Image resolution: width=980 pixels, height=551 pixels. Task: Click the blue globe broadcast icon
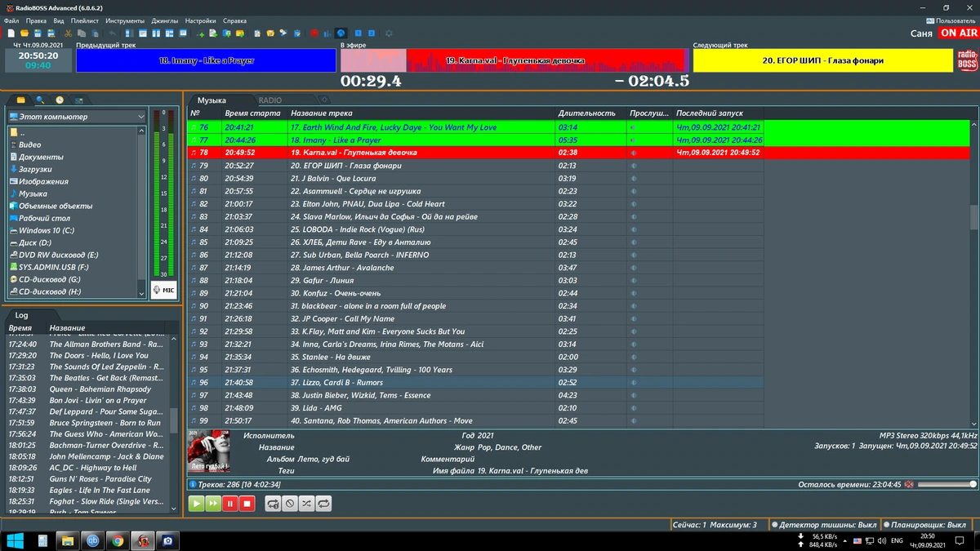coord(341,33)
